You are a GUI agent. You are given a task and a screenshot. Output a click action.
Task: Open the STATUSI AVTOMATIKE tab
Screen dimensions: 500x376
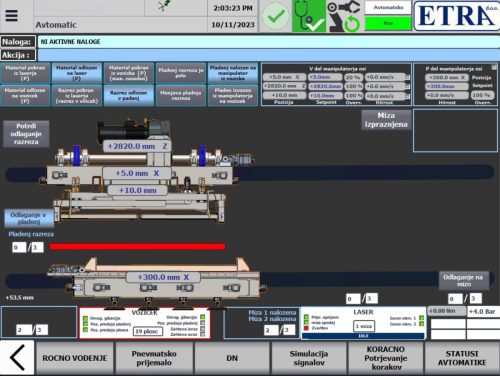pyautogui.click(x=462, y=358)
